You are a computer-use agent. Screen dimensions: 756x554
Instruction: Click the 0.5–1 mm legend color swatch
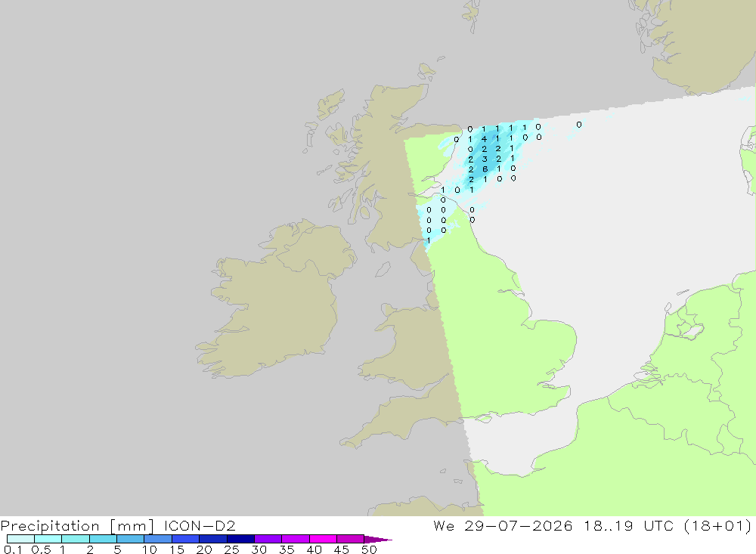point(48,539)
